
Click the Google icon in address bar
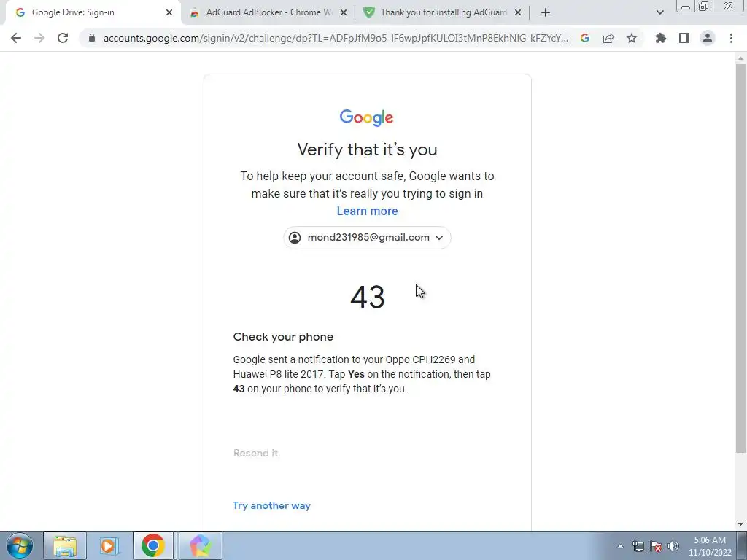click(585, 38)
